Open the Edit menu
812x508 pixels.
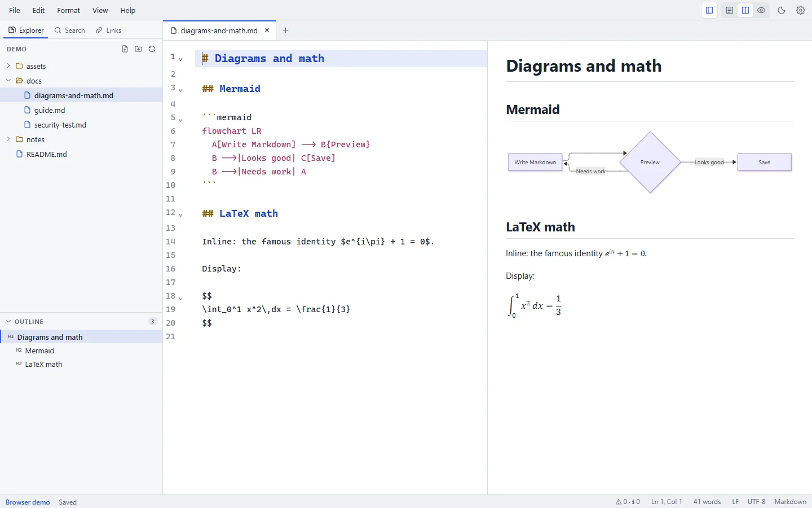tap(38, 10)
